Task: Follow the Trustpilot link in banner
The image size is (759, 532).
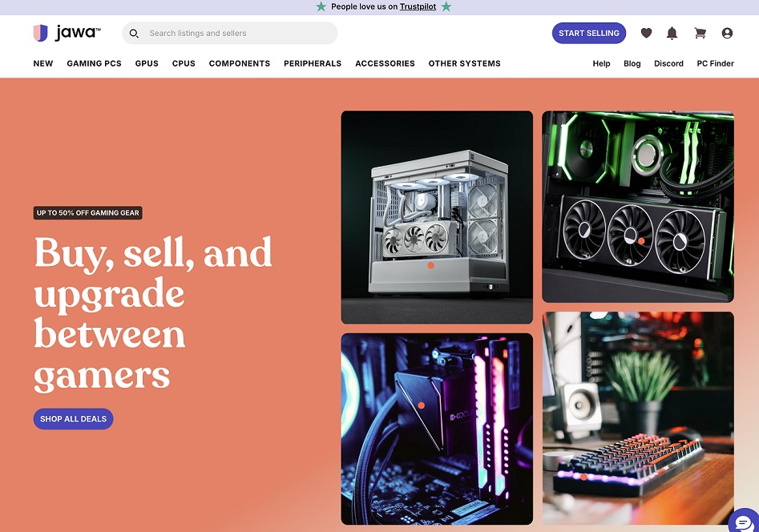Action: 418,6
